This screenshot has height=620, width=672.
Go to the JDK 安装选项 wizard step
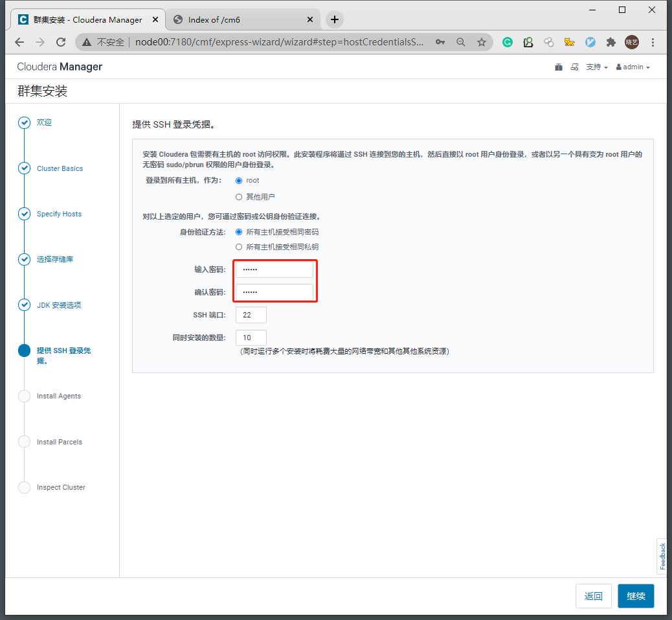(x=59, y=305)
